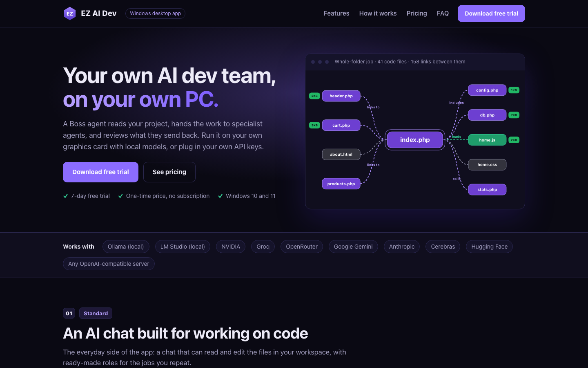Click the LM Studio (local) chip
The height and width of the screenshot is (368, 588).
[x=183, y=247]
